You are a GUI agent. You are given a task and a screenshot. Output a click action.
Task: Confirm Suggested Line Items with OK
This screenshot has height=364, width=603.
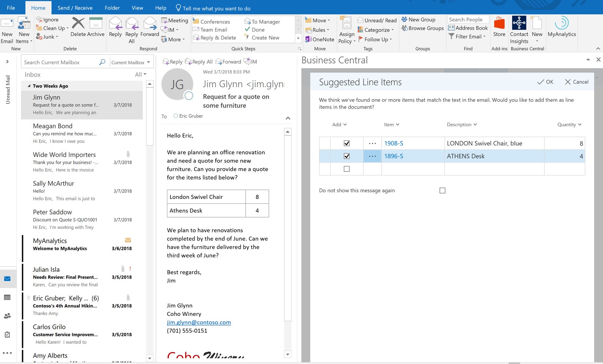click(545, 82)
